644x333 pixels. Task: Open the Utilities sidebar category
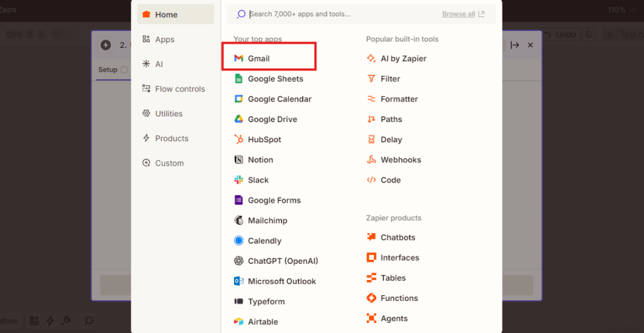176,113
